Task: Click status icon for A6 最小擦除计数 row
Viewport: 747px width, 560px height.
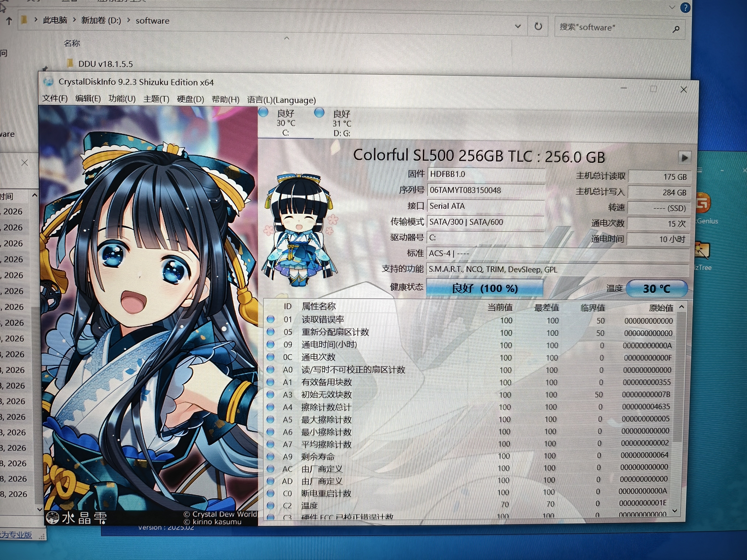Action: click(270, 432)
